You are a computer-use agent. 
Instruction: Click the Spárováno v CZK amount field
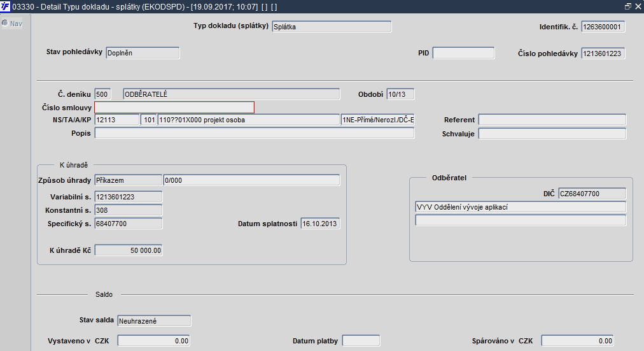click(577, 341)
